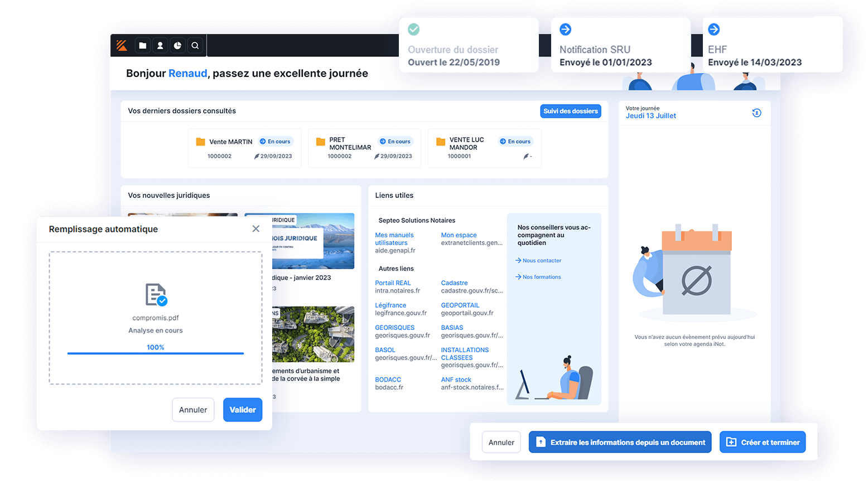Open the BASOL link
Screen dimensions: 868x481
(385, 350)
